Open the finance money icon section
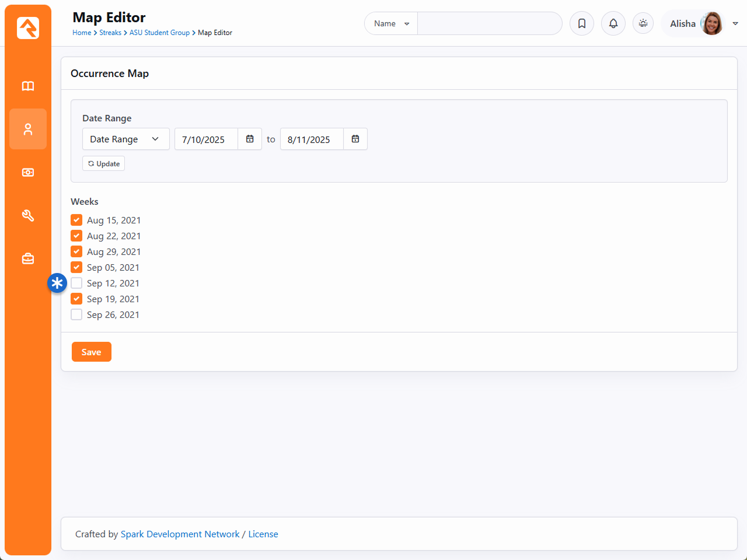Screen dimensions: 747x560 point(28,173)
